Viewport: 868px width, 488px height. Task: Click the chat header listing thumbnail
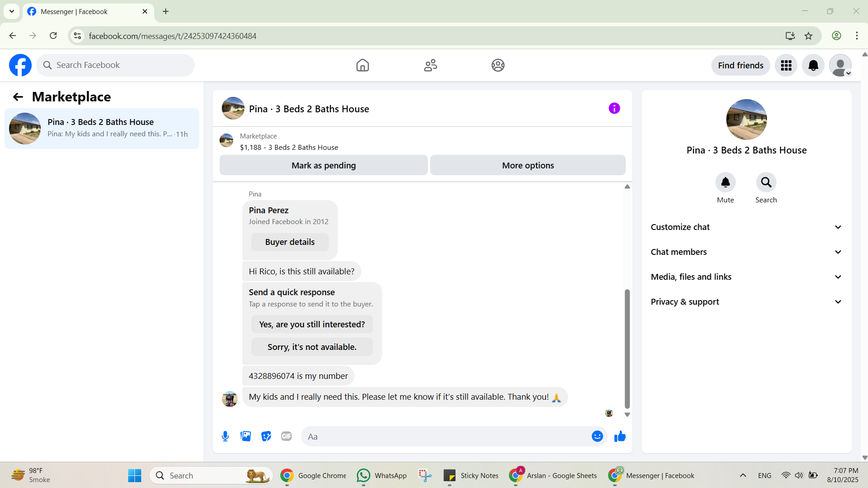coord(233,108)
